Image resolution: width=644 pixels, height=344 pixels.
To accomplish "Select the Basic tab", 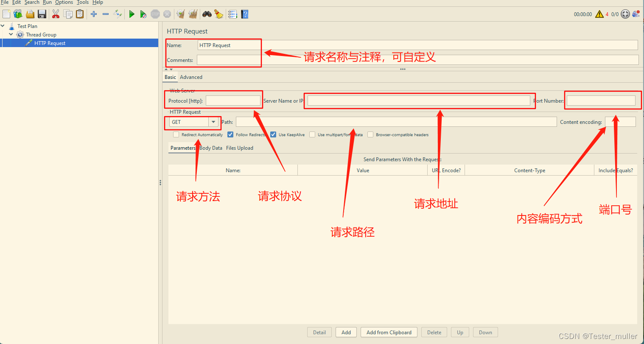I will click(x=170, y=77).
